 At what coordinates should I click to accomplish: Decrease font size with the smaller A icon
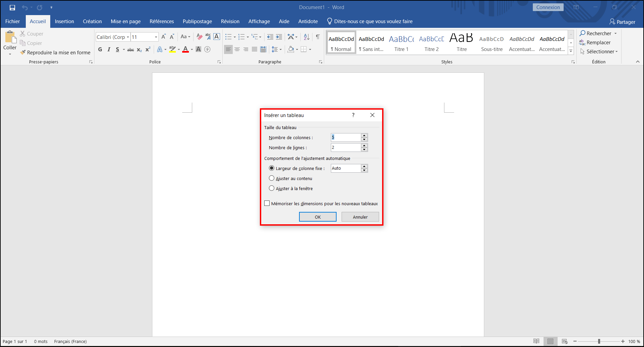coord(172,37)
